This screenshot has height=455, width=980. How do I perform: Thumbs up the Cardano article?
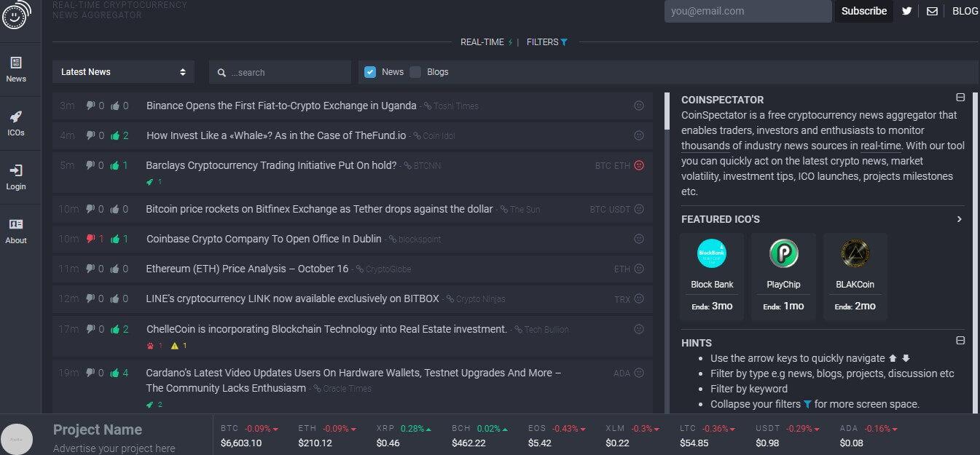point(115,373)
